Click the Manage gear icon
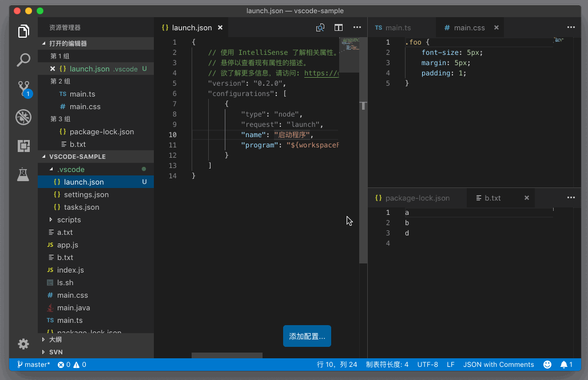The image size is (588, 380). (x=23, y=343)
